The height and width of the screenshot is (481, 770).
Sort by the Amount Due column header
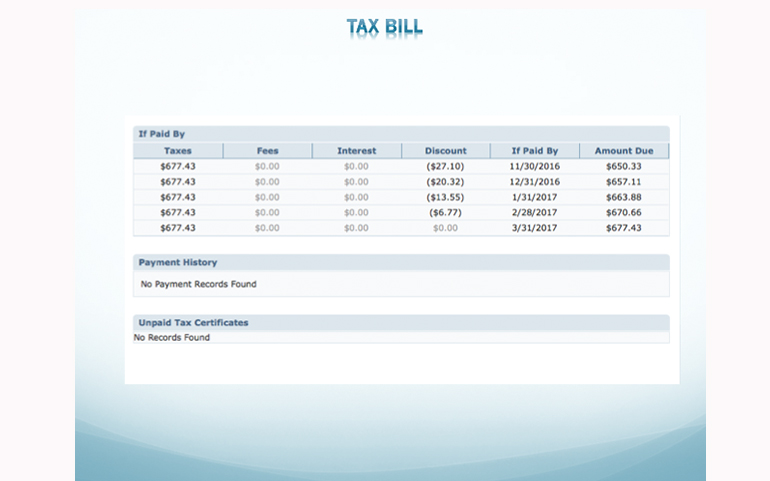coord(624,151)
